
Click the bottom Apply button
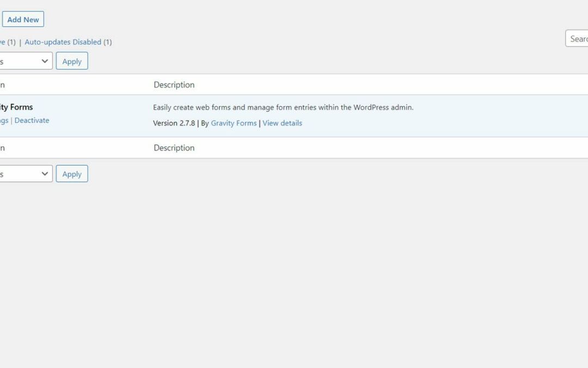[71, 173]
